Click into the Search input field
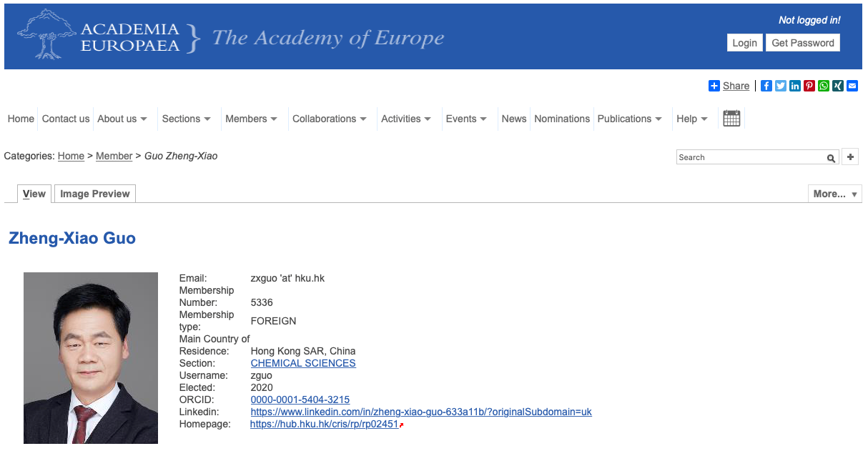Screen dimensions: 868x456 (751, 157)
